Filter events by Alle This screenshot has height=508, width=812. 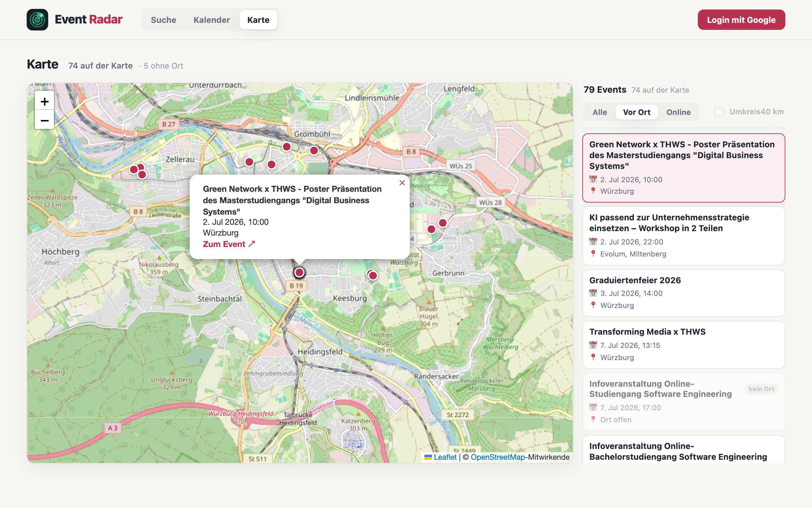coord(599,112)
